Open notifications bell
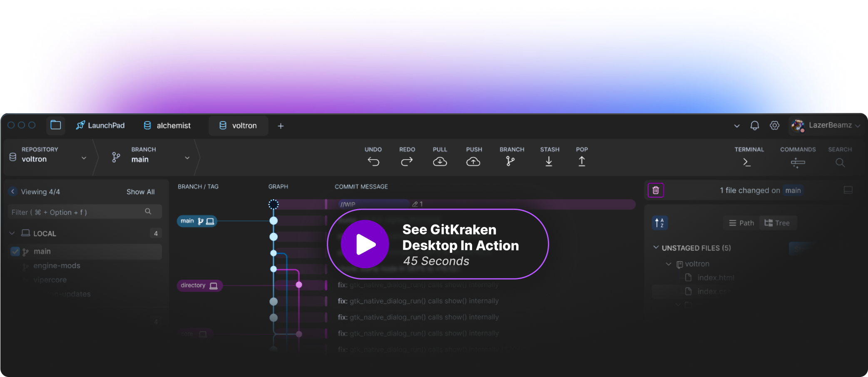The width and height of the screenshot is (868, 377). (754, 126)
